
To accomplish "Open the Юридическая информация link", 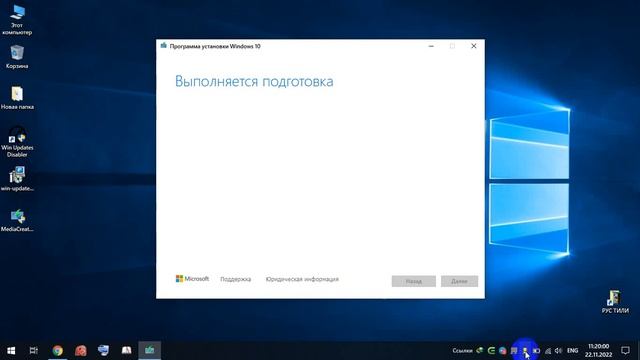I will 302,279.
